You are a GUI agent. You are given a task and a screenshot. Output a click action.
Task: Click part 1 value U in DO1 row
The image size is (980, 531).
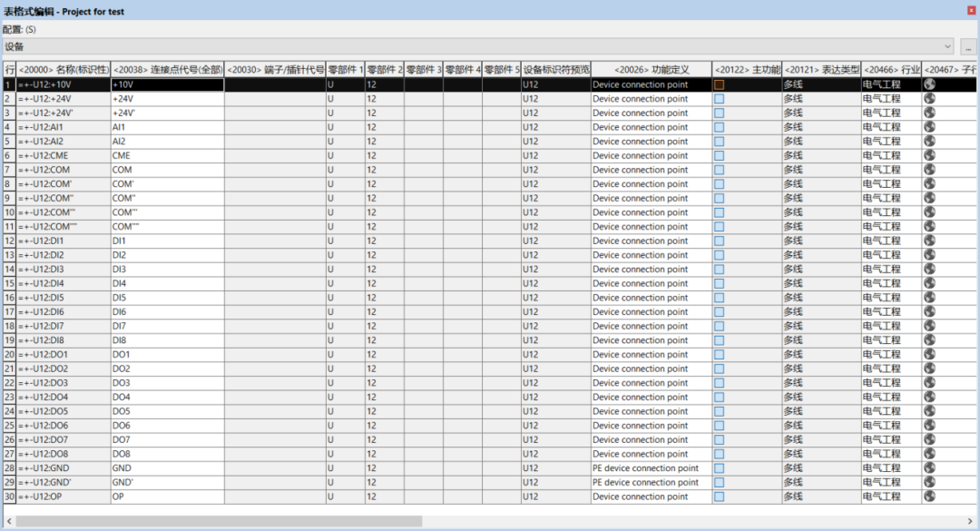click(x=346, y=355)
